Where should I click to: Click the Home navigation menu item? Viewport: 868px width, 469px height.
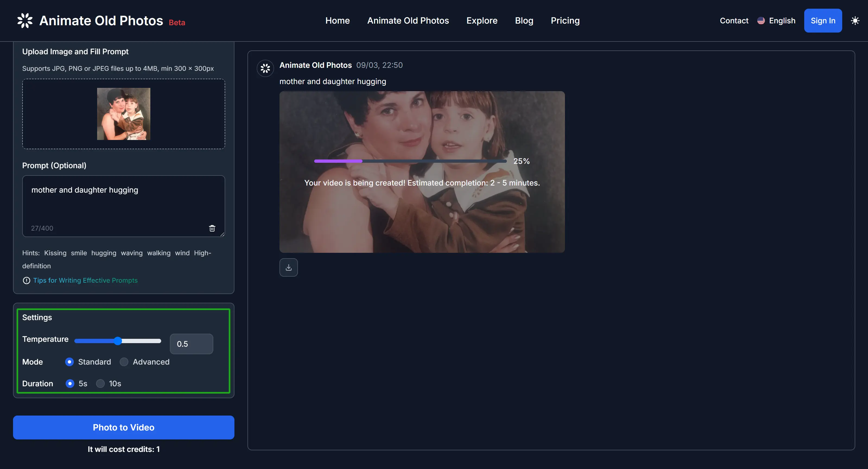[x=337, y=20]
